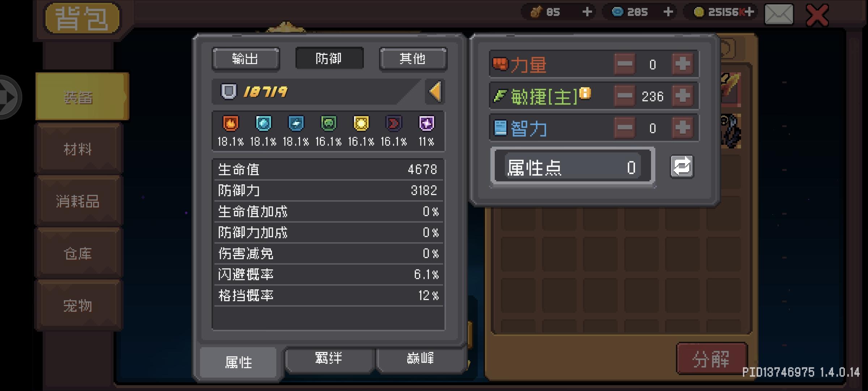
Task: Increase 力量 with the plus button
Action: [x=682, y=64]
